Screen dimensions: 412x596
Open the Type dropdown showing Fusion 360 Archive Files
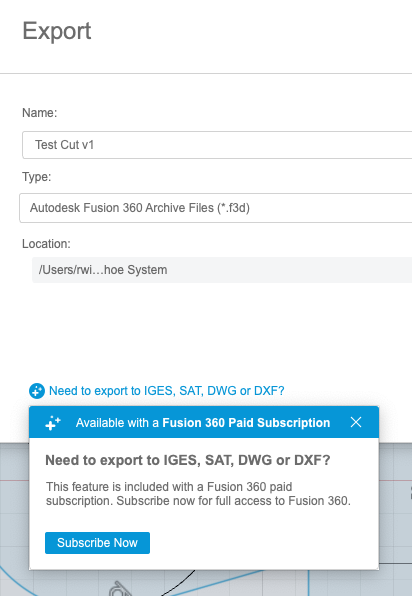coord(216,208)
